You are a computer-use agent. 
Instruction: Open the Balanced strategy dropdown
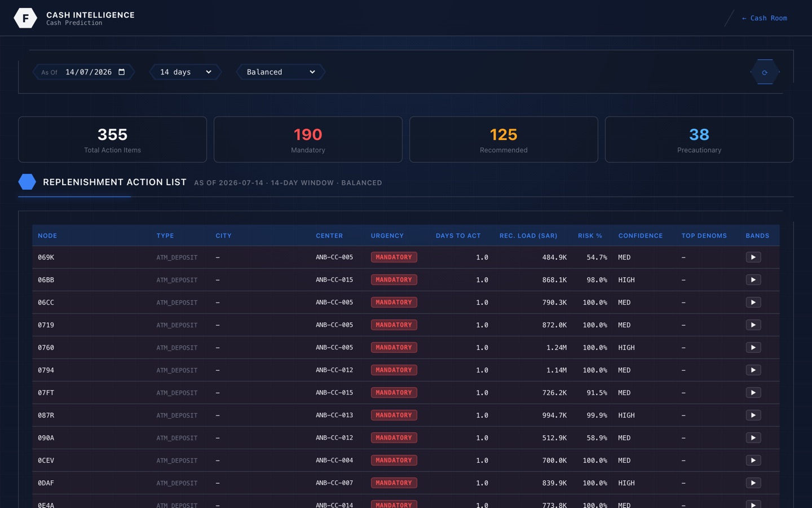click(x=281, y=72)
